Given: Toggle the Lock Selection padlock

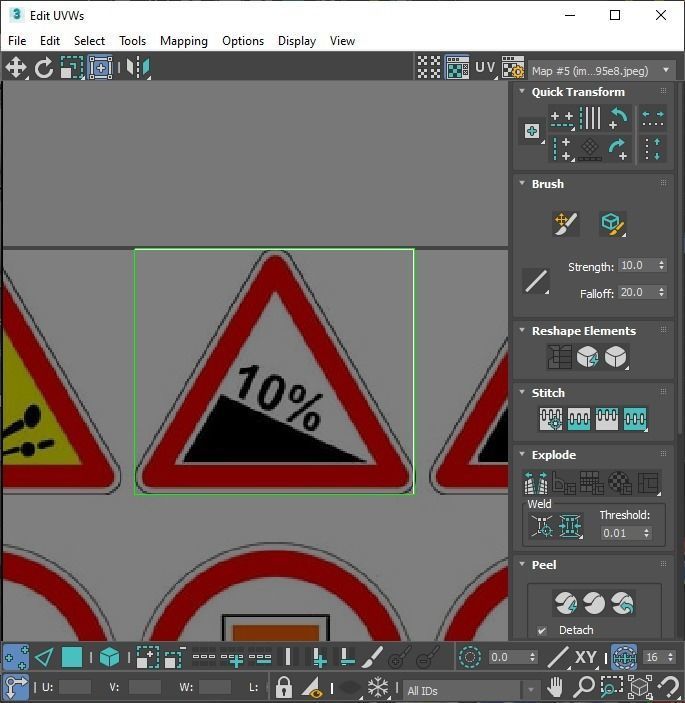Looking at the screenshot, I should pyautogui.click(x=284, y=687).
